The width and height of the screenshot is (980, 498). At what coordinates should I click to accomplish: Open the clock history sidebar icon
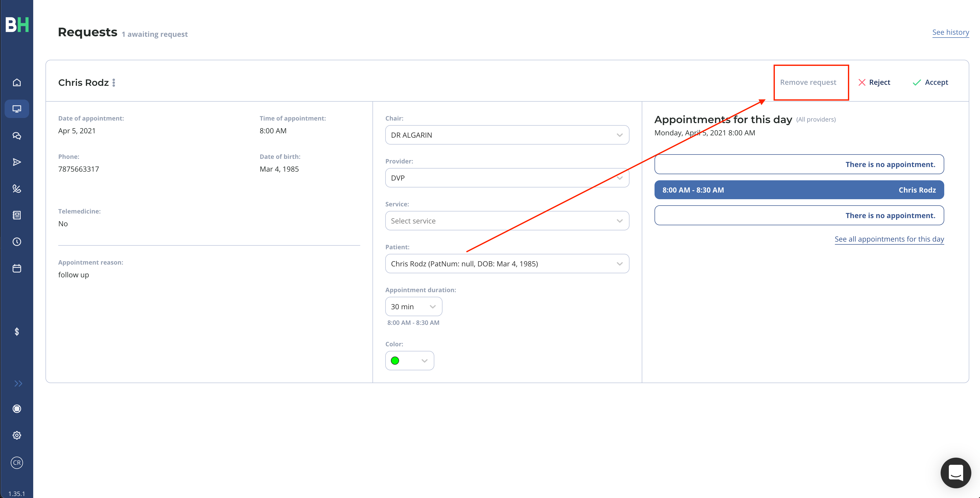tap(17, 242)
